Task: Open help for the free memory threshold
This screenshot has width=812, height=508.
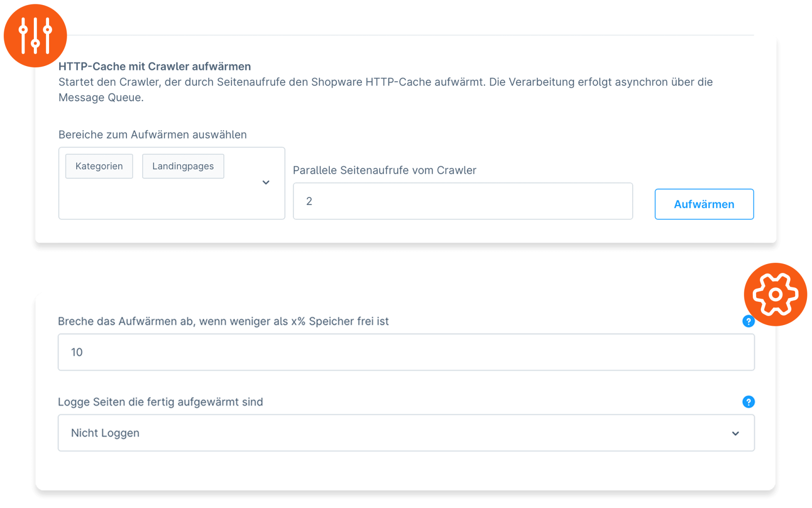Action: click(748, 321)
